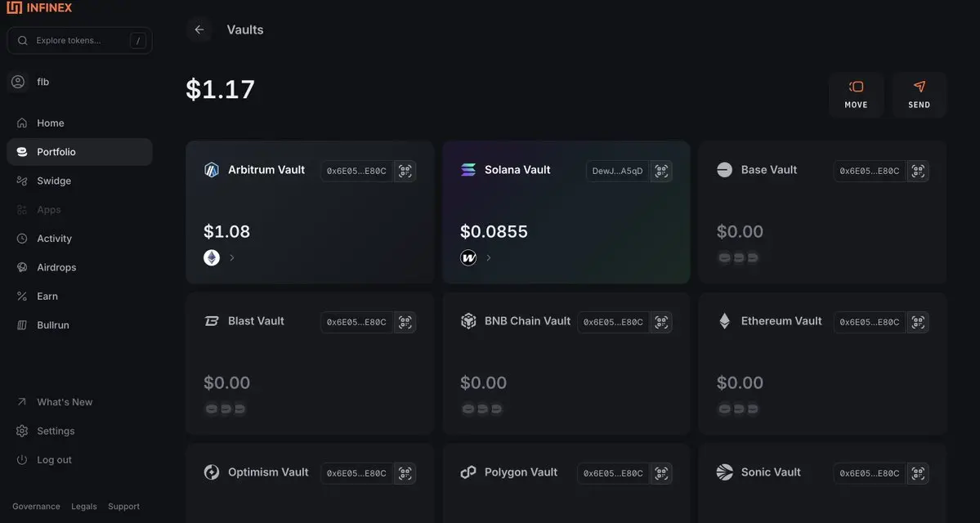Open the Legals footer link
The height and width of the screenshot is (523, 980).
tap(83, 506)
